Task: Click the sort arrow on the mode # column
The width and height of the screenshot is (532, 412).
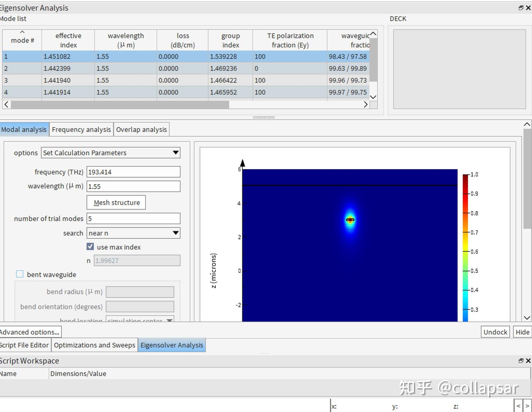Action: click(x=22, y=32)
